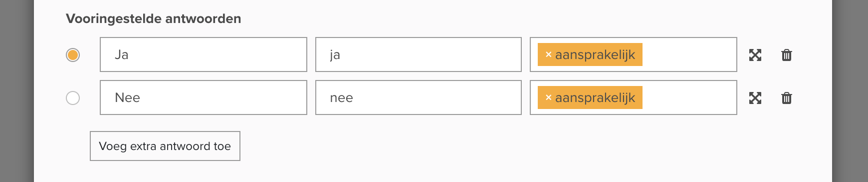868x182 pixels.
Task: Focus the value field containing lowercase ja
Action: pos(419,54)
